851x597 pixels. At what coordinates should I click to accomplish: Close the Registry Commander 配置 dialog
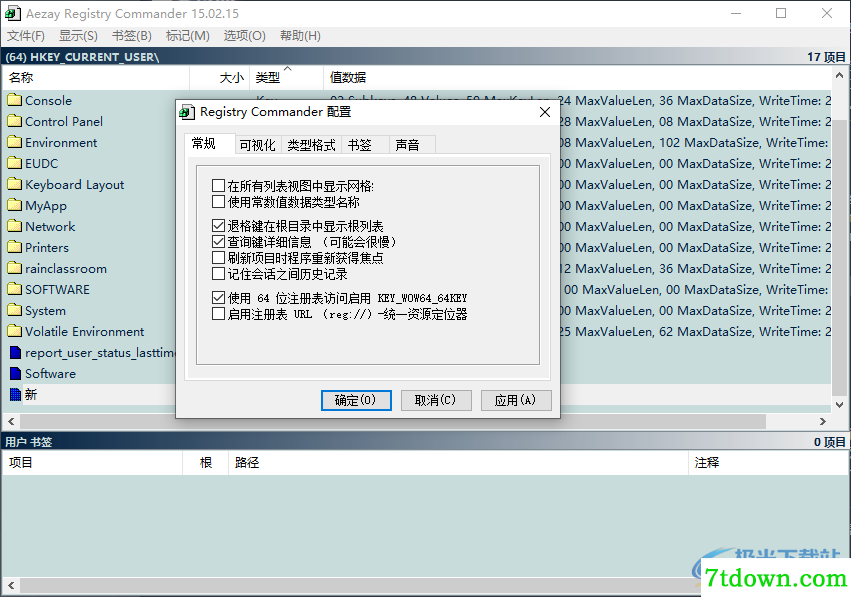pos(545,112)
